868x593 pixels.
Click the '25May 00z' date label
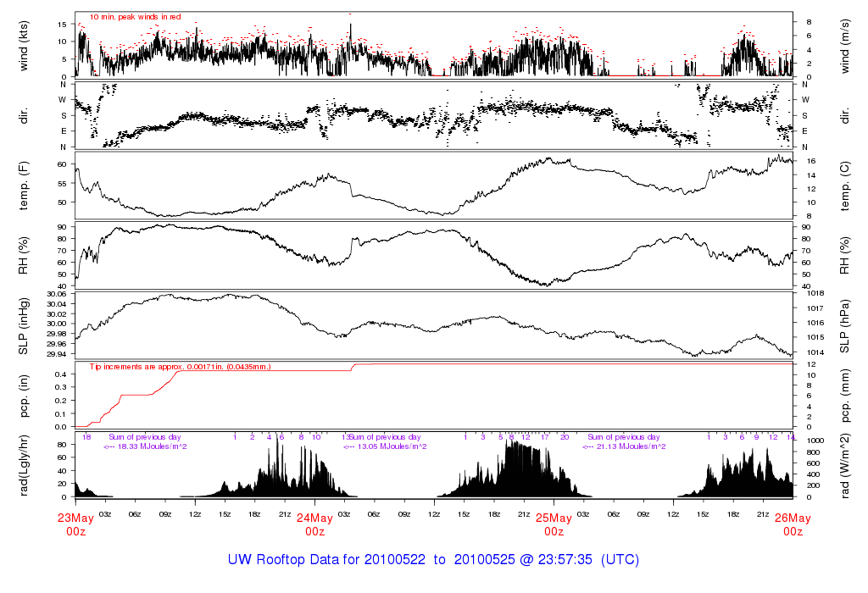[554, 524]
